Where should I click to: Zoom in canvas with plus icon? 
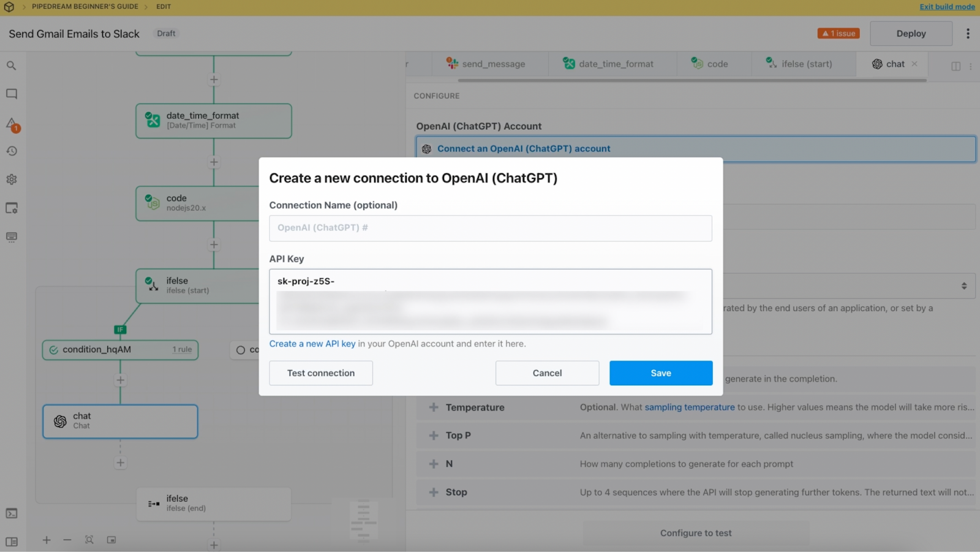coord(47,540)
